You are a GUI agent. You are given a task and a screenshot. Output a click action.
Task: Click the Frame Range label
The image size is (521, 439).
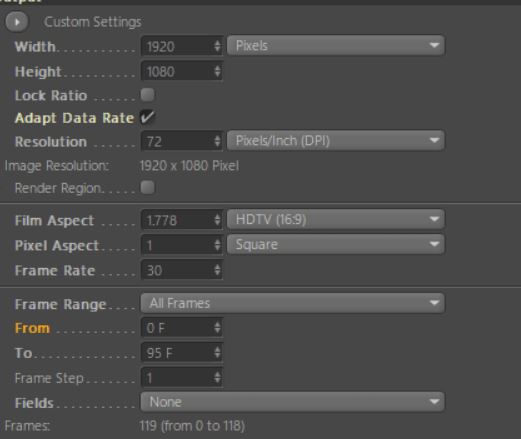(x=61, y=304)
